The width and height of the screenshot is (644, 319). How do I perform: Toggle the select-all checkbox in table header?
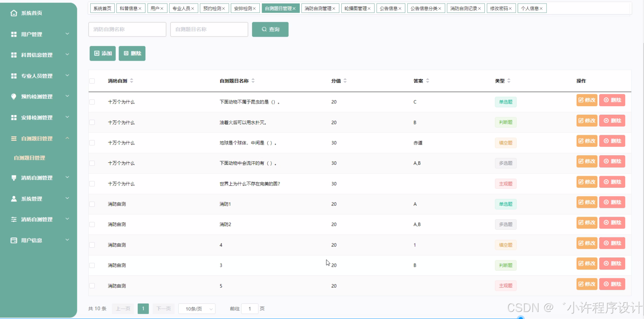92,81
